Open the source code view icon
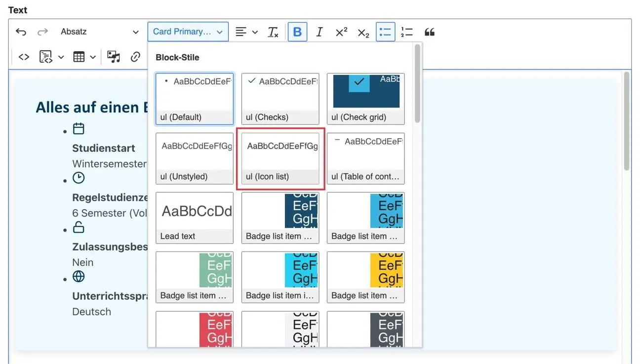640x364 pixels. (24, 57)
